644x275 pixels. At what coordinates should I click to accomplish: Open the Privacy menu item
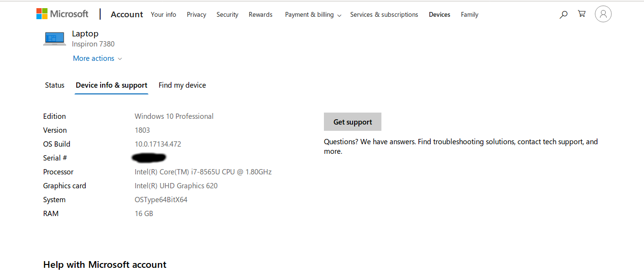point(196,15)
